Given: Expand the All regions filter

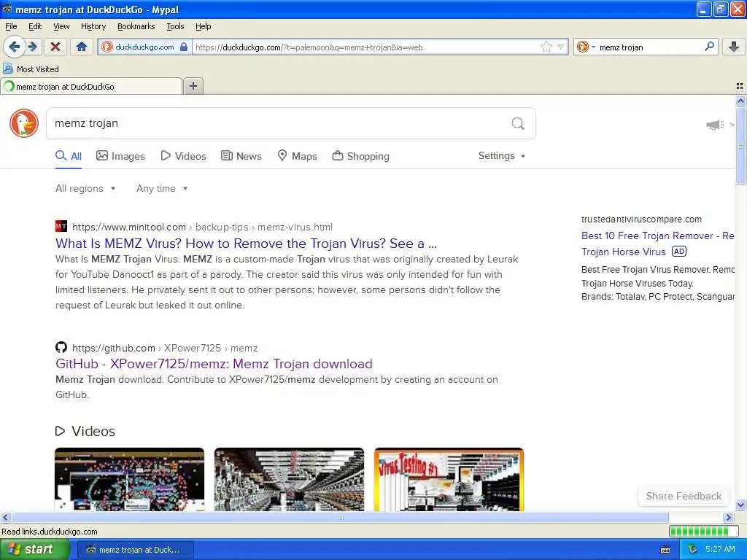Looking at the screenshot, I should 86,189.
